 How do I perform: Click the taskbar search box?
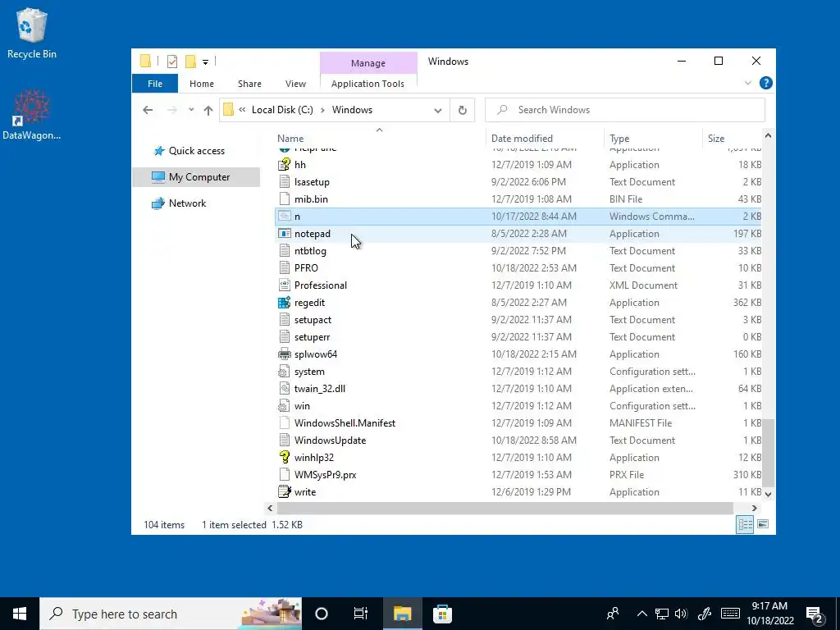(171, 614)
